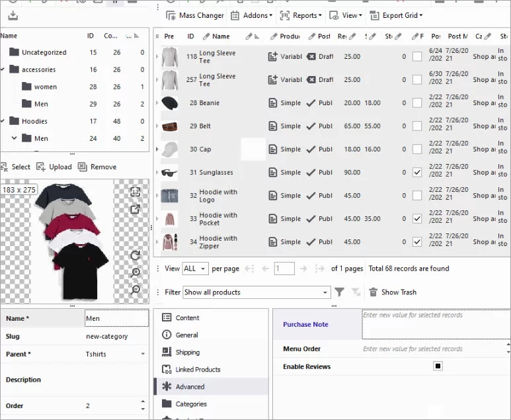
Task: Toggle the checkbox in Sunglasses row
Action: click(x=416, y=173)
